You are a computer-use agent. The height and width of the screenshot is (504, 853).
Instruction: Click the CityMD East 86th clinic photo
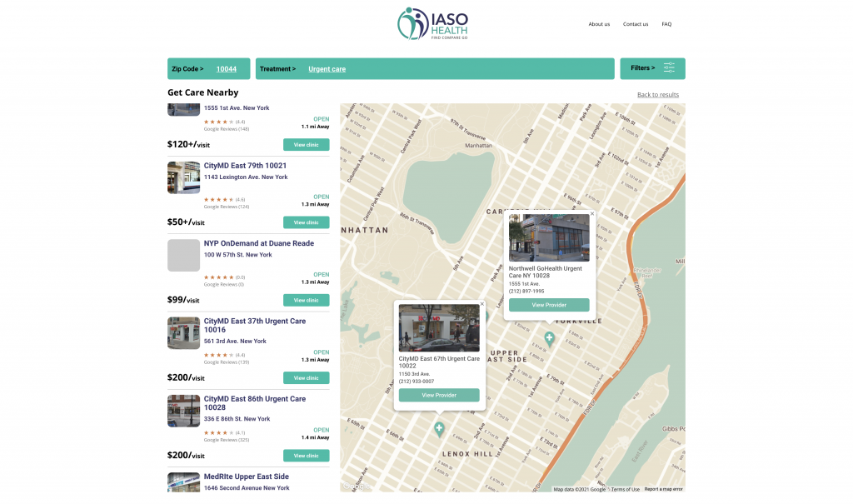click(183, 411)
